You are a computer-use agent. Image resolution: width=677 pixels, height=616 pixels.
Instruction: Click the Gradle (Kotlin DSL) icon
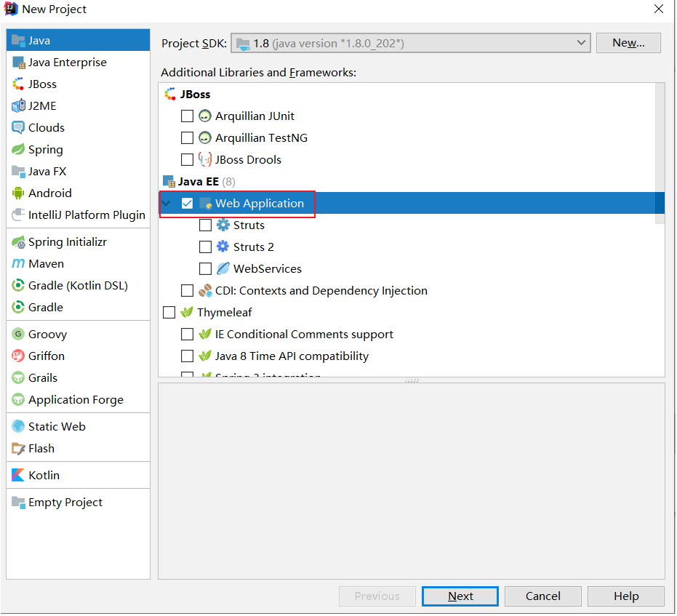point(18,286)
